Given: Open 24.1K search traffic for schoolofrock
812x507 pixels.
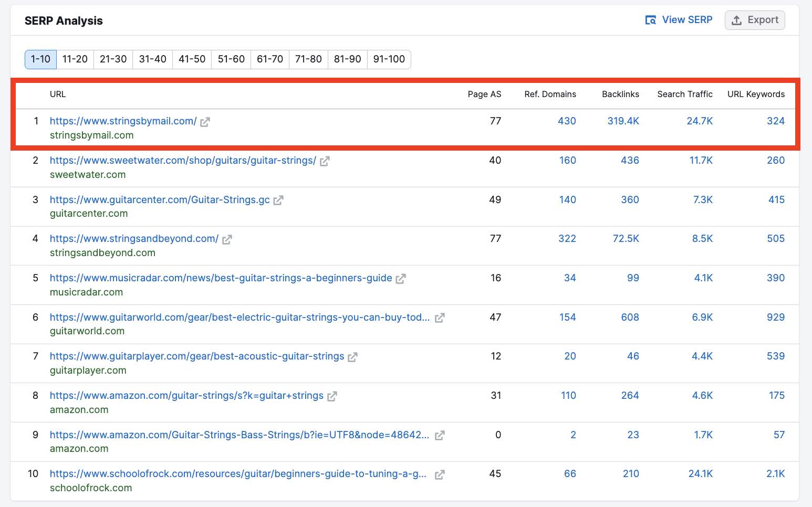Looking at the screenshot, I should tap(701, 474).
